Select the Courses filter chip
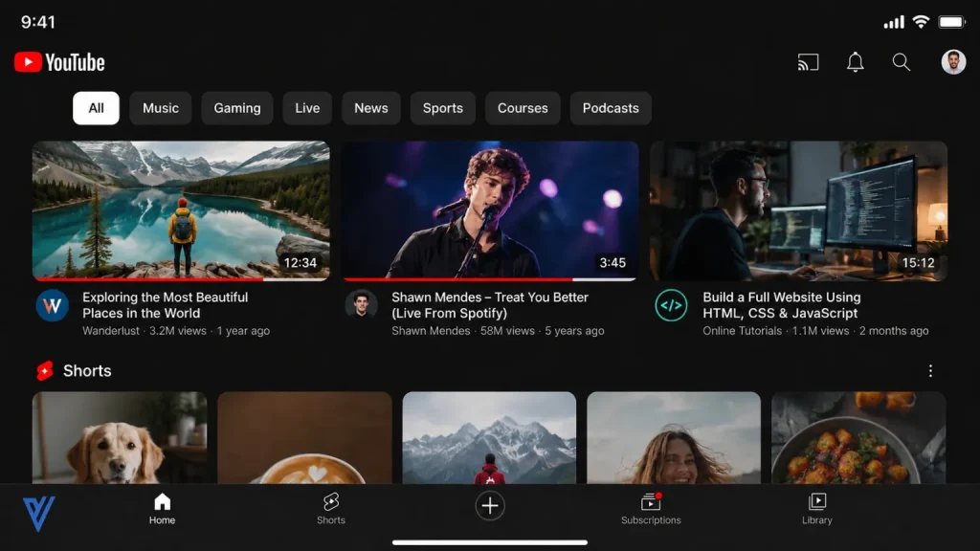Viewport: 980px width, 551px height. [523, 108]
